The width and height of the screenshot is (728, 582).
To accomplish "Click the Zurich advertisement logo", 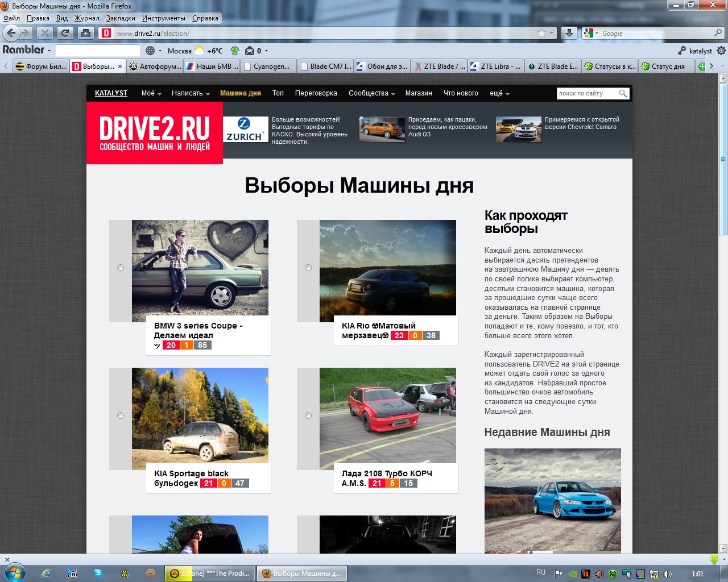I will (246, 129).
